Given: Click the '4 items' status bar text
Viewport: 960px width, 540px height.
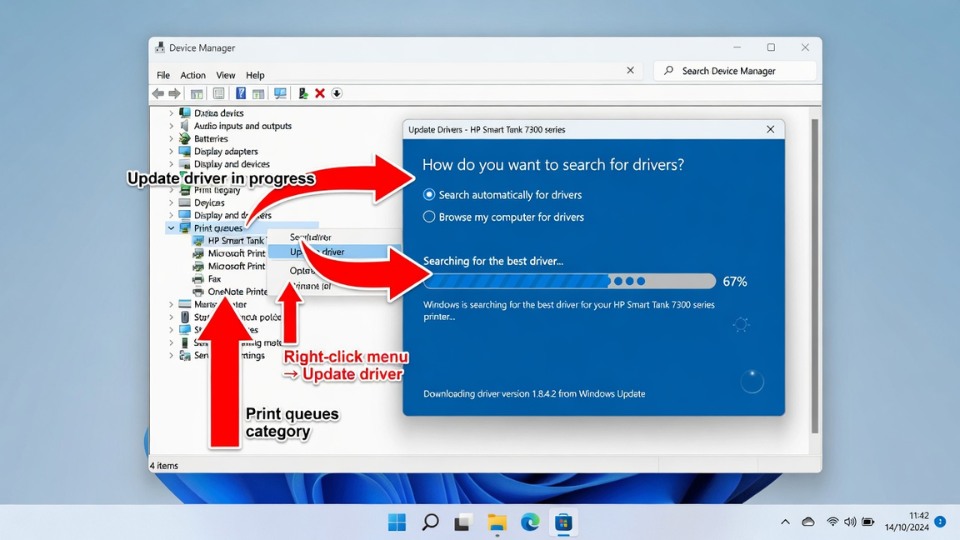Looking at the screenshot, I should (x=164, y=465).
